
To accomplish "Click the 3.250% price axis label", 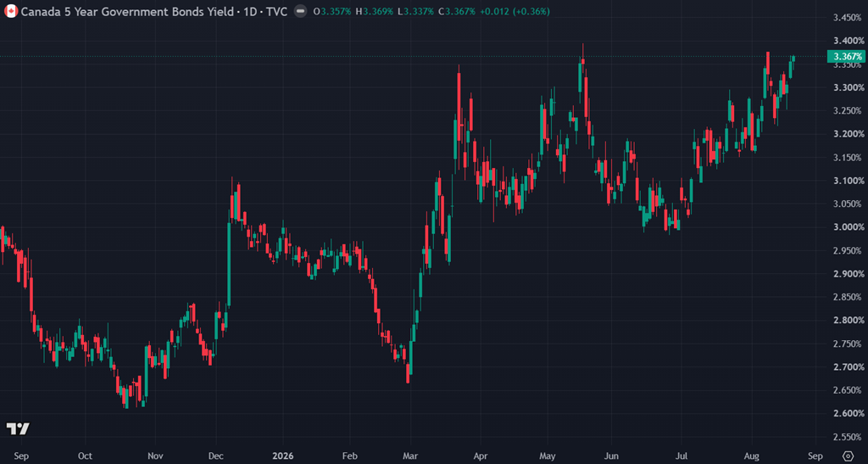I will pyautogui.click(x=848, y=111).
